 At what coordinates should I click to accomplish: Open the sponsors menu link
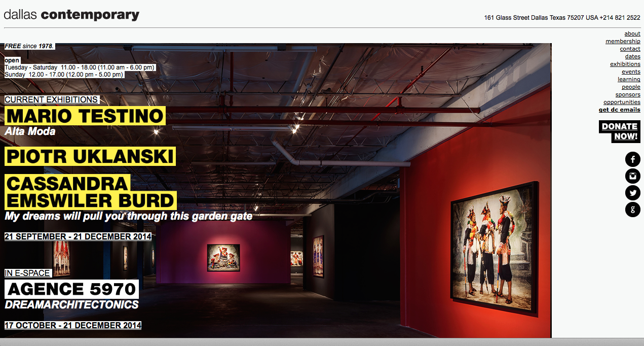pyautogui.click(x=628, y=94)
